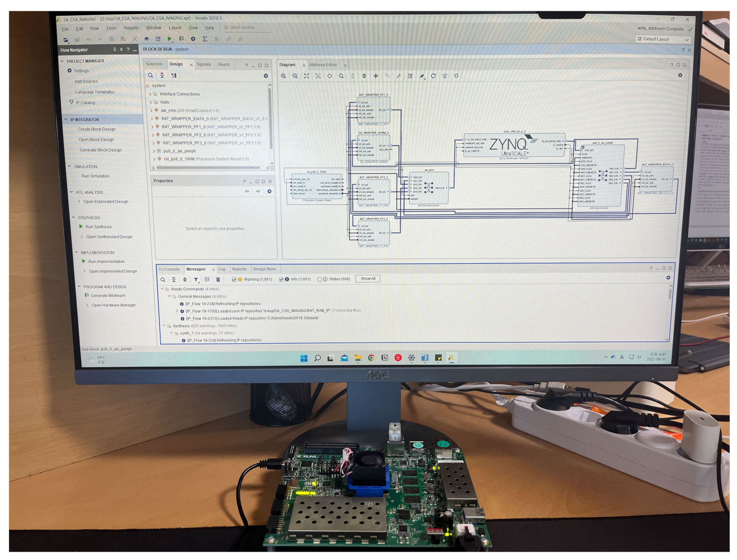Click the Sigma report icon in main toolbar

point(205,39)
